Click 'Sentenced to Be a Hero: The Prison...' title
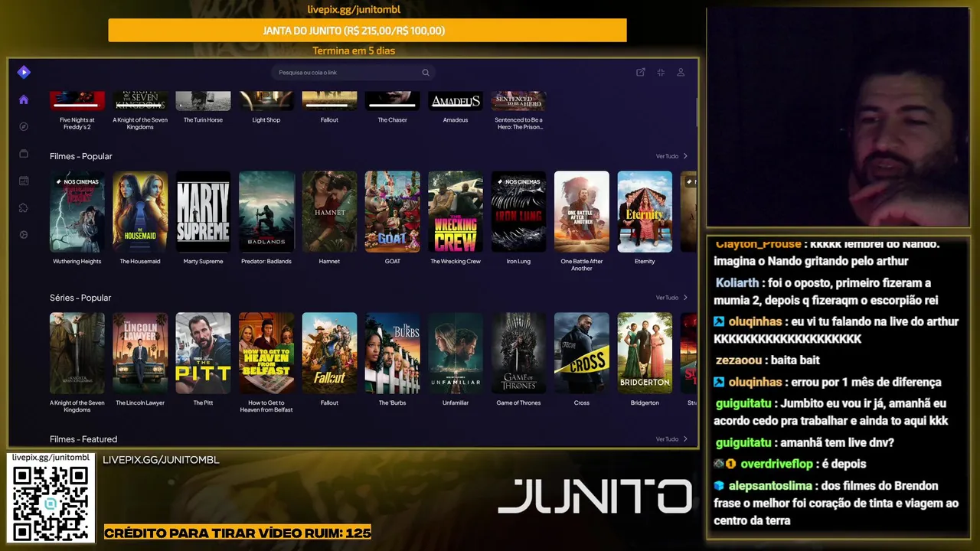This screenshot has height=551, width=980. [x=518, y=123]
